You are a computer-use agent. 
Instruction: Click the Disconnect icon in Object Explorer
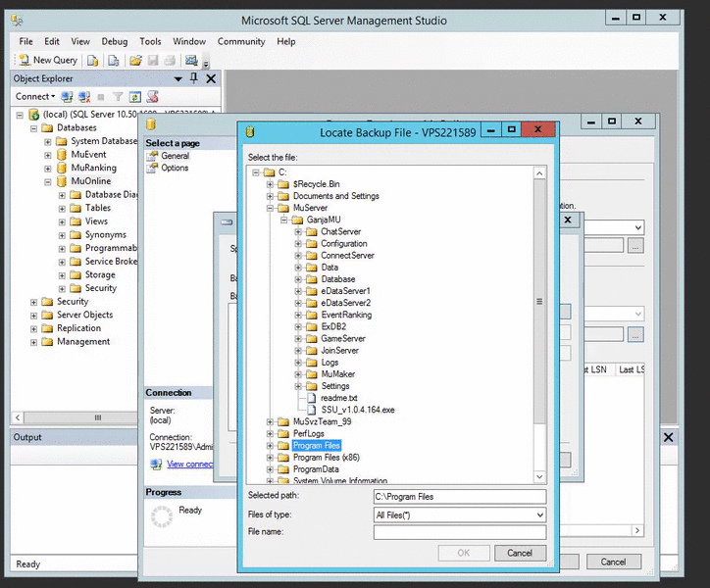83,96
